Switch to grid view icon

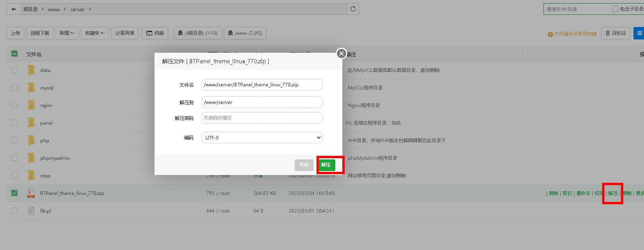pyautogui.click(x=639, y=33)
